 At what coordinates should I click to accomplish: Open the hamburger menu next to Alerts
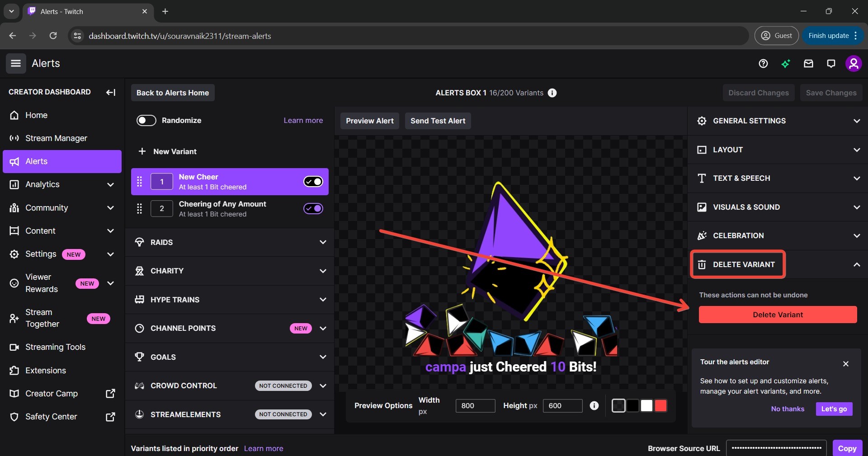pyautogui.click(x=16, y=64)
